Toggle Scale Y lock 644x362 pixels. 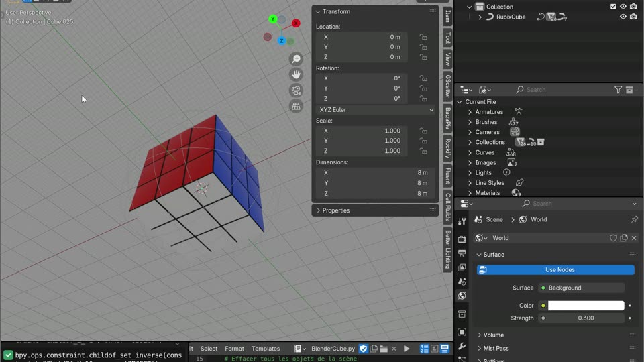pos(423,141)
